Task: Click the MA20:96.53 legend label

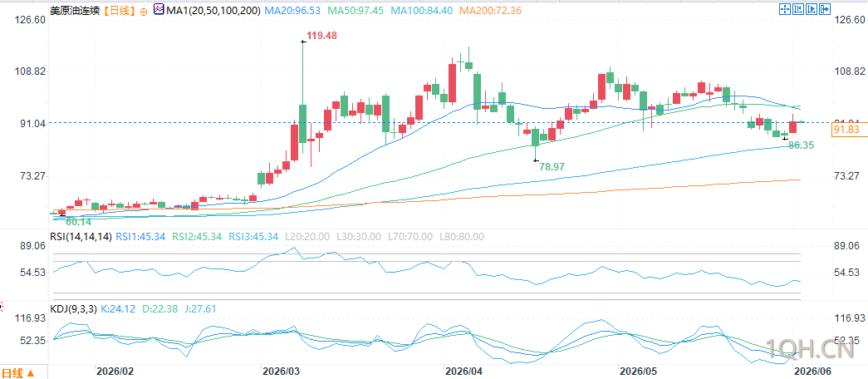Action: (x=293, y=11)
